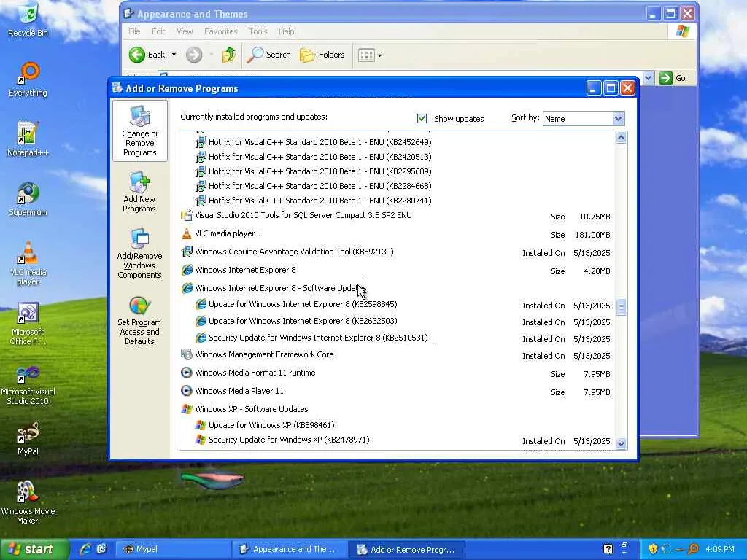
Task: Open Edit menu in Appearance and Themes
Action: pos(158,31)
